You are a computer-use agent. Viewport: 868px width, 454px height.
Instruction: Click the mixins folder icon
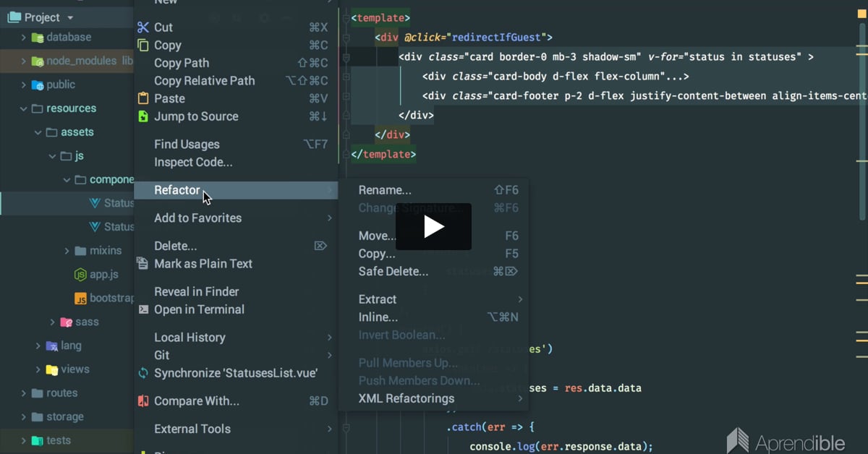tap(81, 251)
